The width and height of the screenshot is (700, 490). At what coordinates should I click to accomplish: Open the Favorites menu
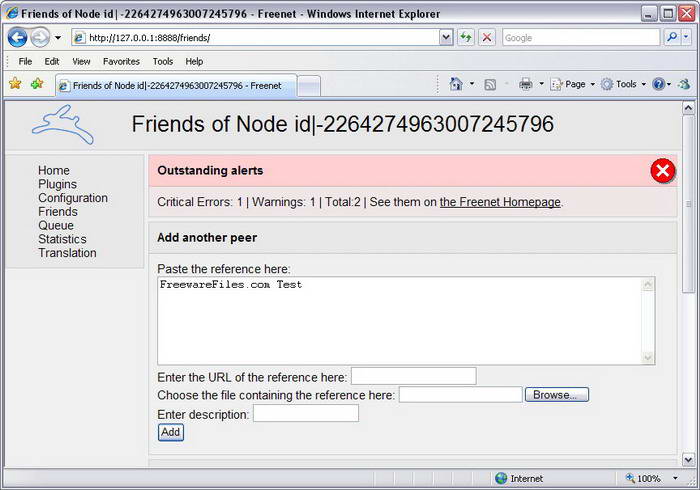pos(121,61)
